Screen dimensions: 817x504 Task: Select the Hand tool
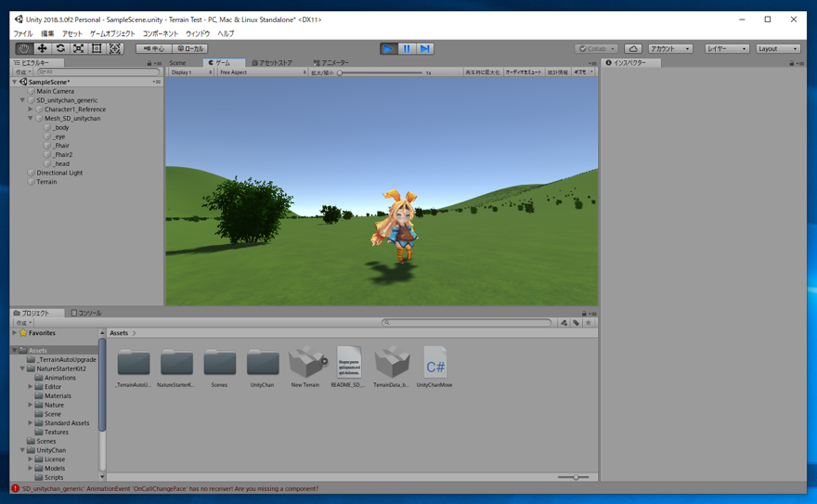(x=23, y=48)
